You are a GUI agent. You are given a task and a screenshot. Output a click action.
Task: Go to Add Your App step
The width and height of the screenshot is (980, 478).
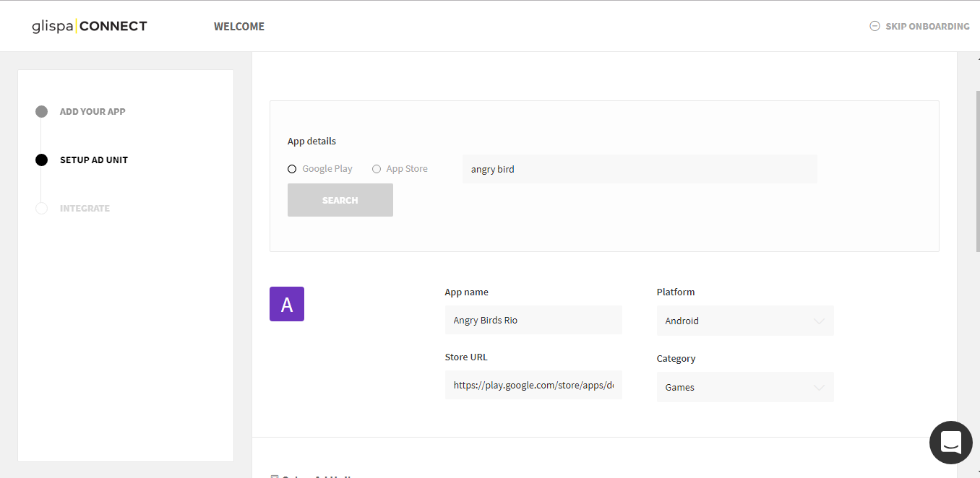click(93, 112)
